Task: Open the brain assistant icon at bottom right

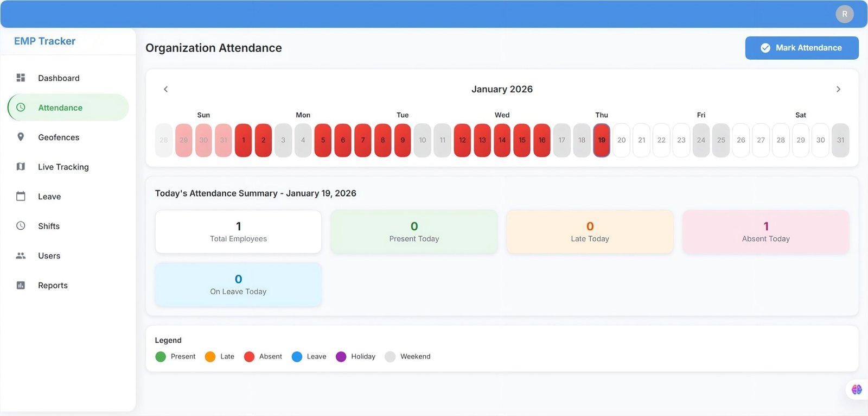Action: tap(857, 389)
